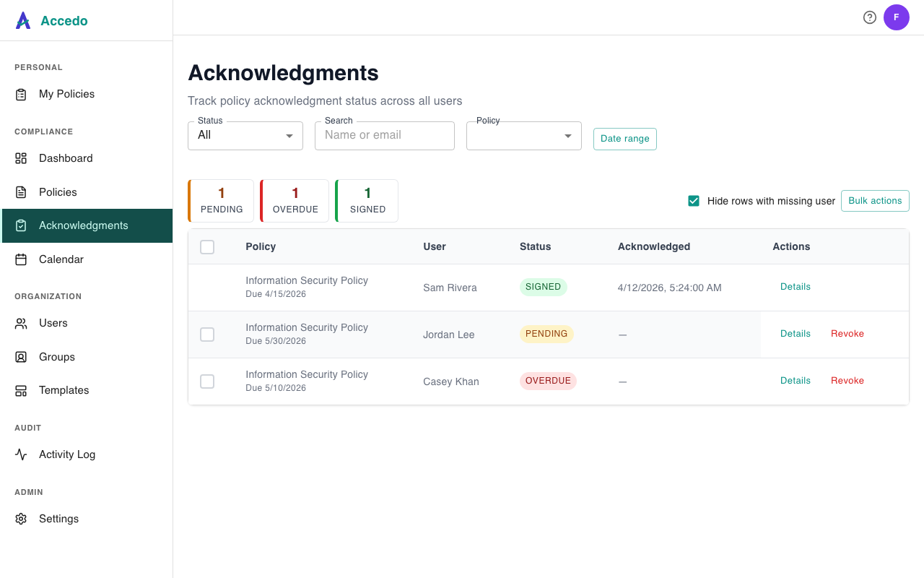Open the Calendar page
Viewport: 924px width, 578px height.
pos(87,259)
